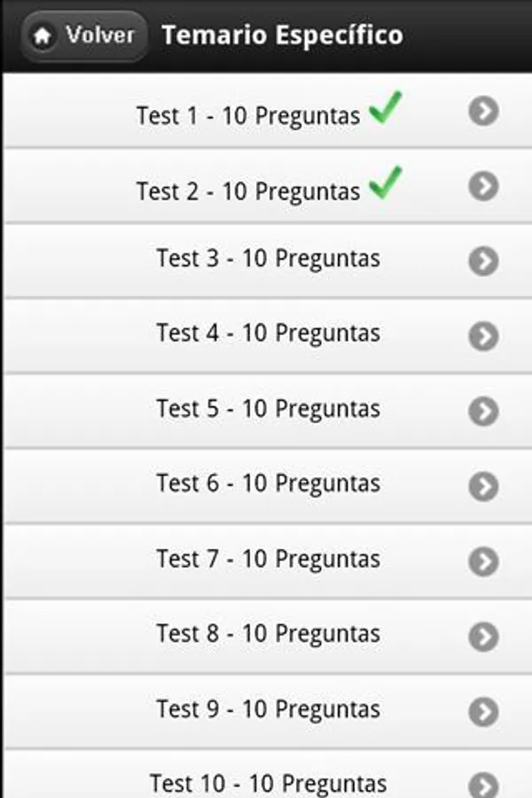Select Test 7 - 10 Preguntas text
532x798 pixels.
point(269,559)
